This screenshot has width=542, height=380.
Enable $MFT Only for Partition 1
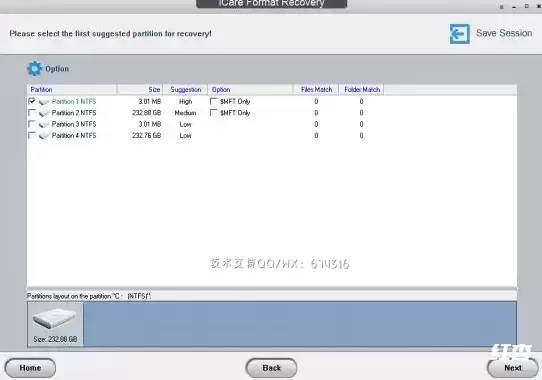[214, 101]
